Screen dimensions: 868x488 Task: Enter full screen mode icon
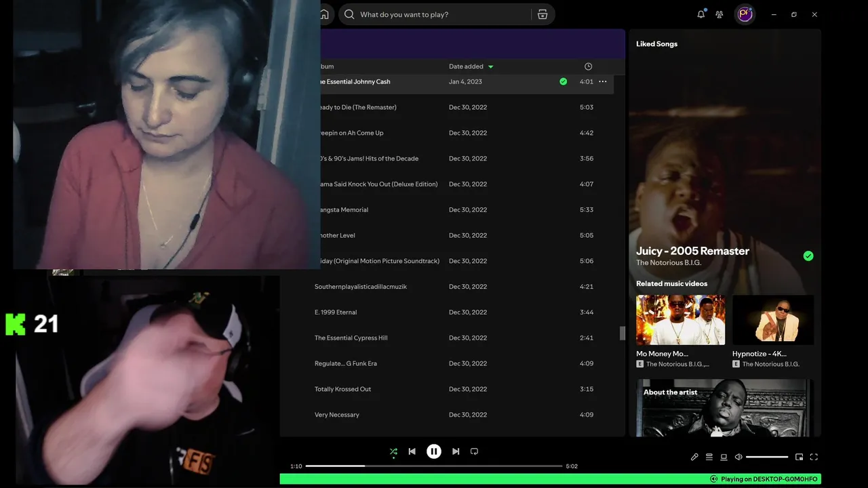click(814, 457)
